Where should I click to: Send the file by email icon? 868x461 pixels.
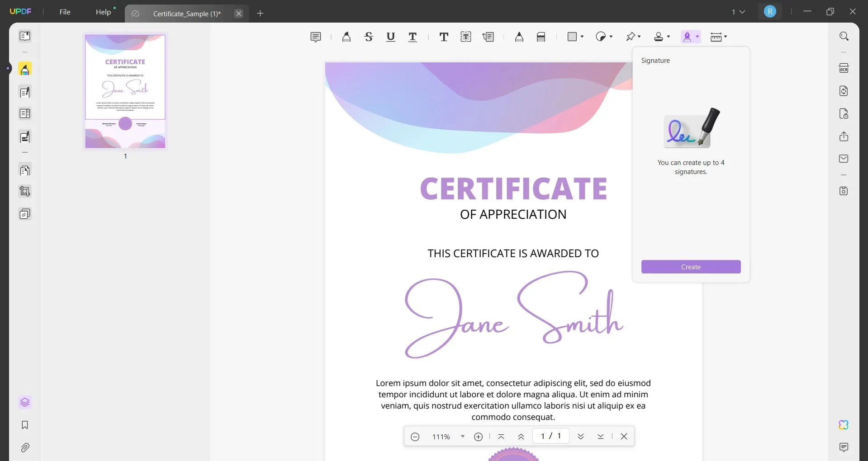(x=844, y=159)
